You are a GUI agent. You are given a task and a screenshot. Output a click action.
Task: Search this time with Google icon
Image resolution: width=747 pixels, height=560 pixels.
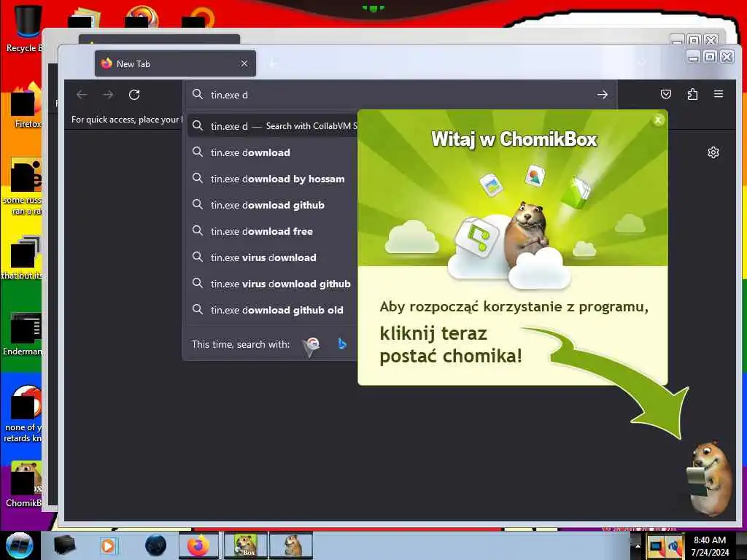(x=311, y=345)
